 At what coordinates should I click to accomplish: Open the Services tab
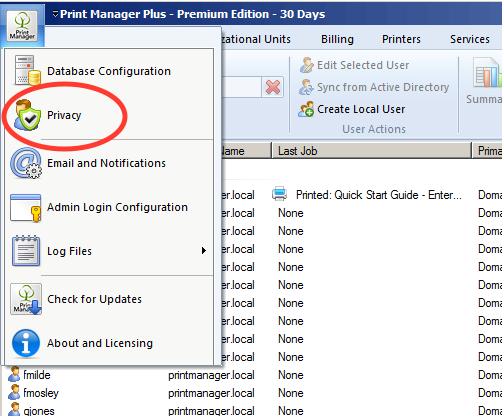(470, 39)
